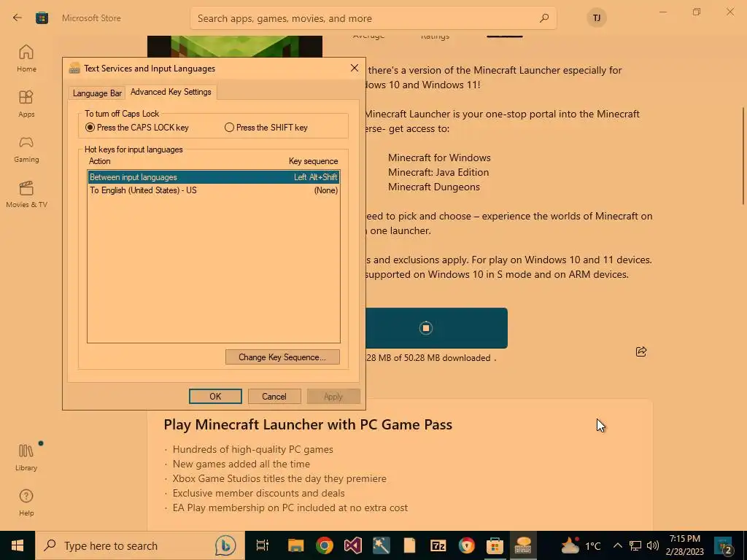Open Gaming section in Store sidebar
The image size is (747, 560).
[x=26, y=149]
